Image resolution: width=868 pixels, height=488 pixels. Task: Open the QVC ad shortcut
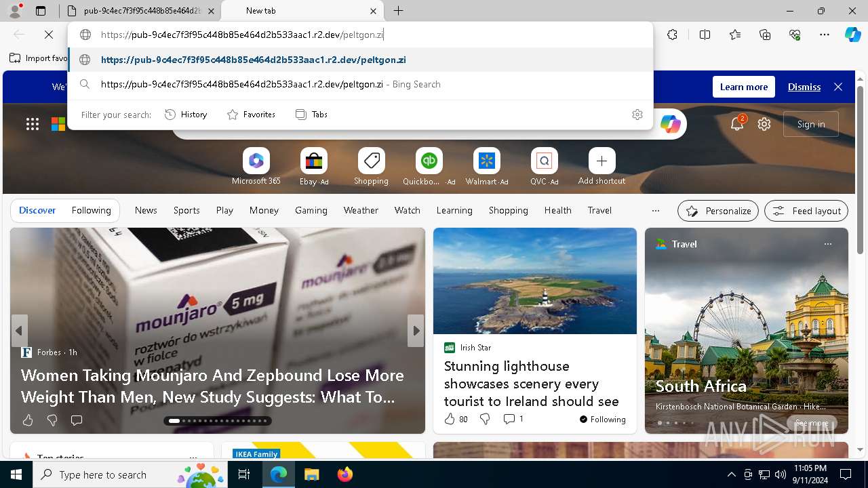click(x=545, y=167)
